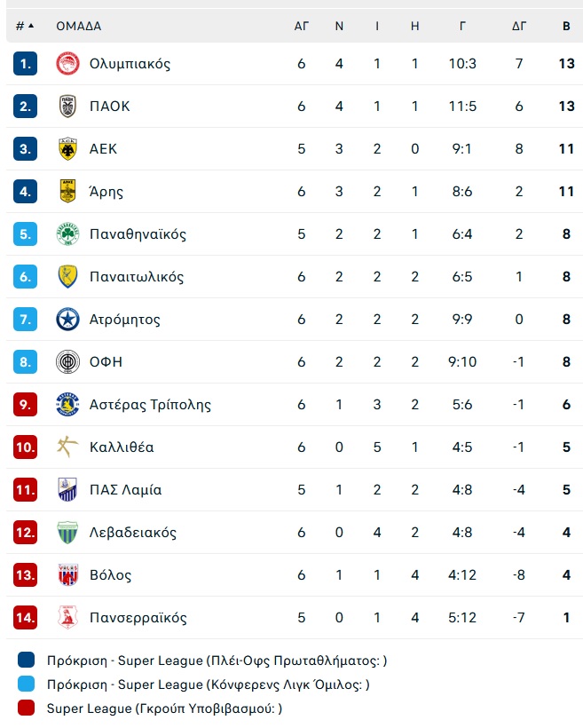
Task: Select the Πανσερραϊκός club badge
Action: 67,618
